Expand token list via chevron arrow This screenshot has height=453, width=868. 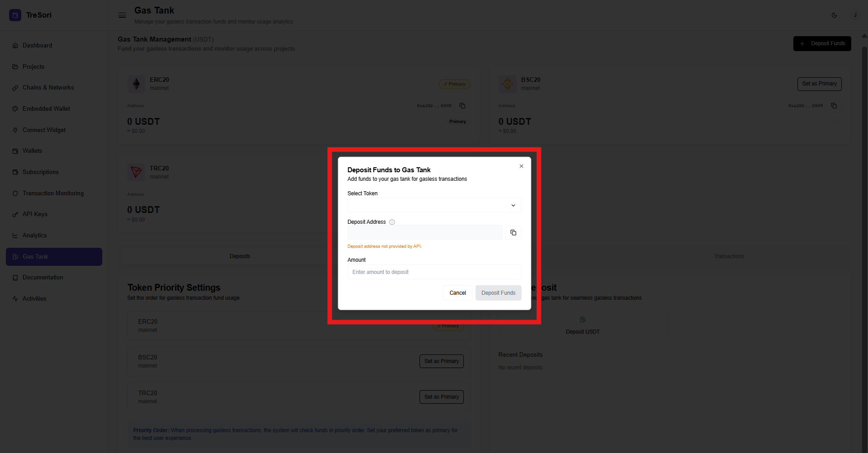[x=513, y=206]
